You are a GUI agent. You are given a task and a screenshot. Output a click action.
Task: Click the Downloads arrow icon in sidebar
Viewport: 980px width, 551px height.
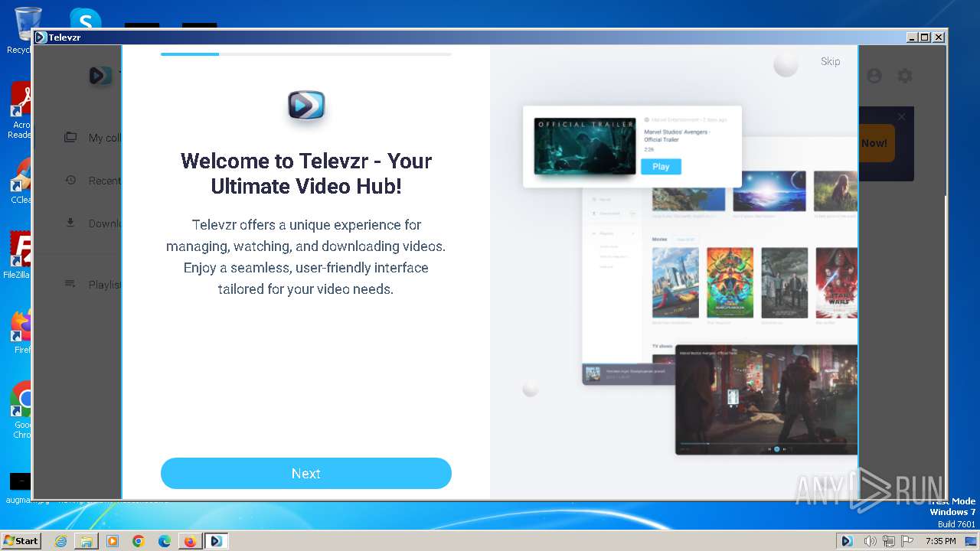click(70, 223)
